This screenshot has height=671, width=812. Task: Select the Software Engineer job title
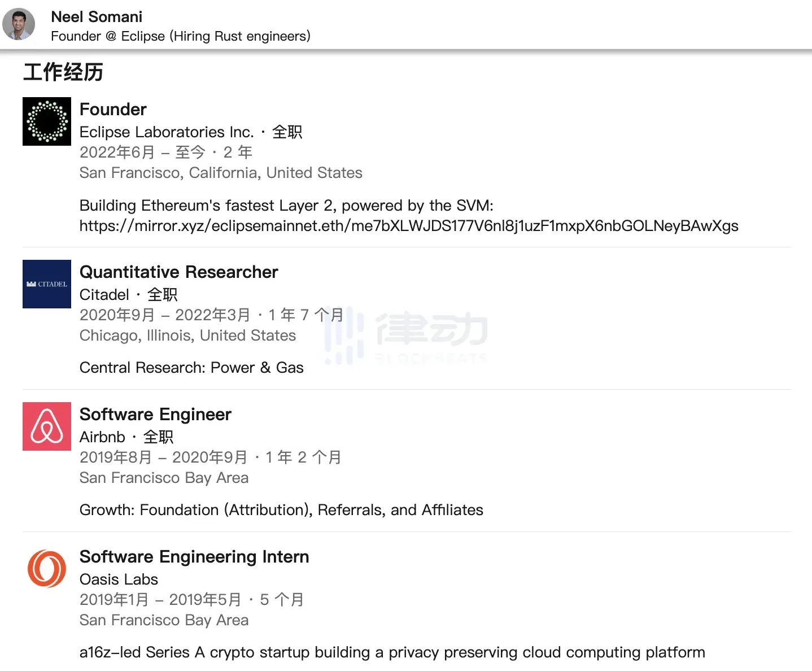(155, 414)
